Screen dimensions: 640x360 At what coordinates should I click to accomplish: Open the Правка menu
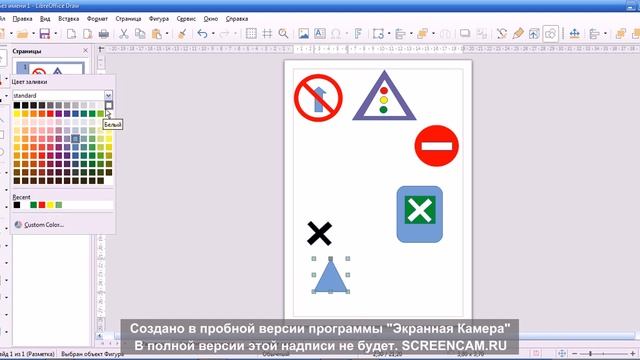(x=22, y=19)
